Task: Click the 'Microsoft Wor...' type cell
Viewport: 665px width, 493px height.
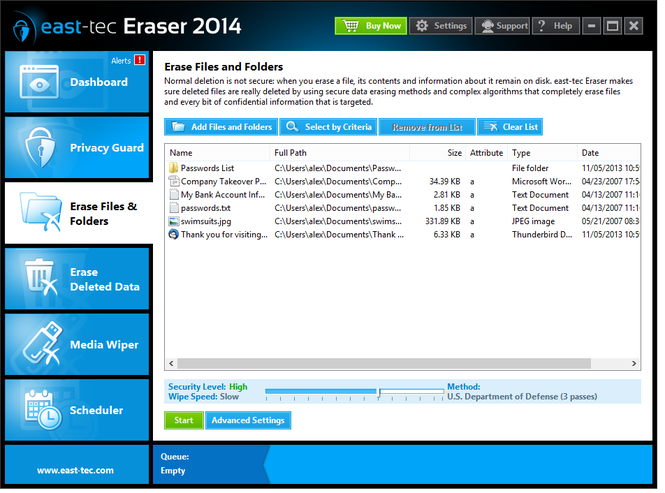Action: coord(542,182)
